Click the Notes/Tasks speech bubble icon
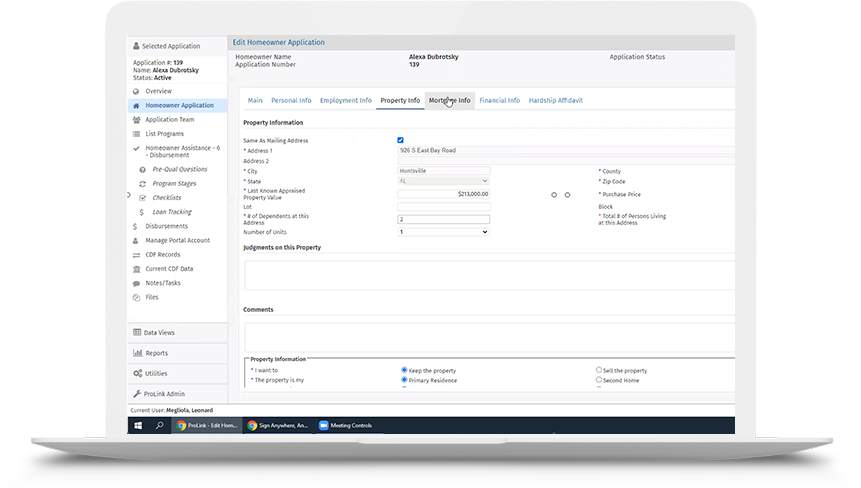 click(x=136, y=283)
